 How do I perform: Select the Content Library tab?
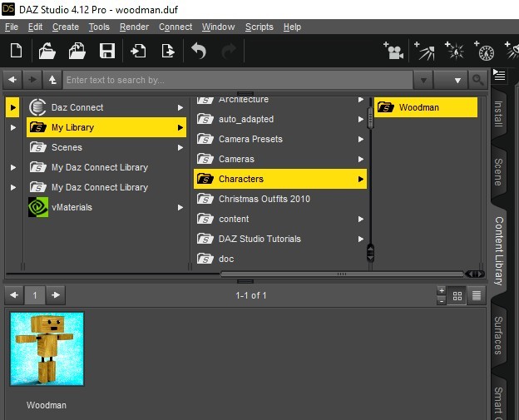point(499,251)
